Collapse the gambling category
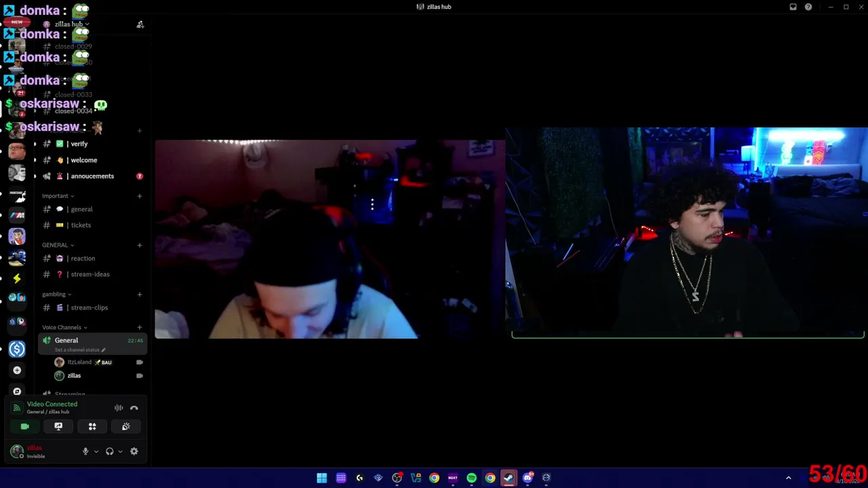This screenshot has width=868, height=488. pyautogui.click(x=56, y=295)
